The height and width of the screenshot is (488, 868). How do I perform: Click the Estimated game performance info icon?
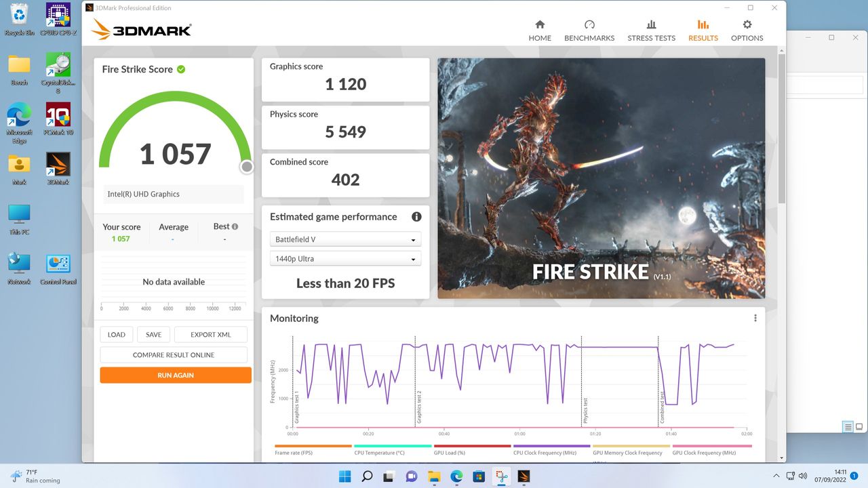[416, 217]
